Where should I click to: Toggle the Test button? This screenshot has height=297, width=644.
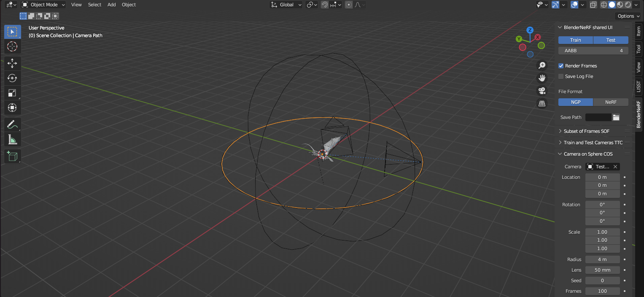[611, 40]
